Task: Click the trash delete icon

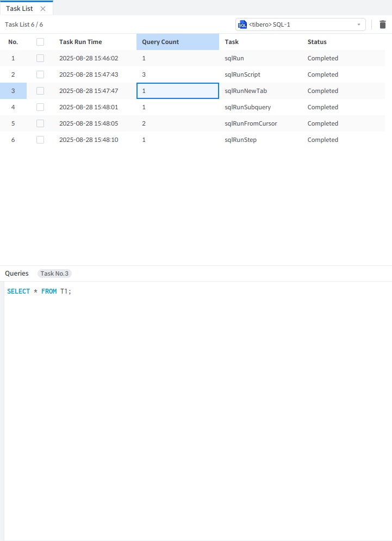Action: [383, 24]
